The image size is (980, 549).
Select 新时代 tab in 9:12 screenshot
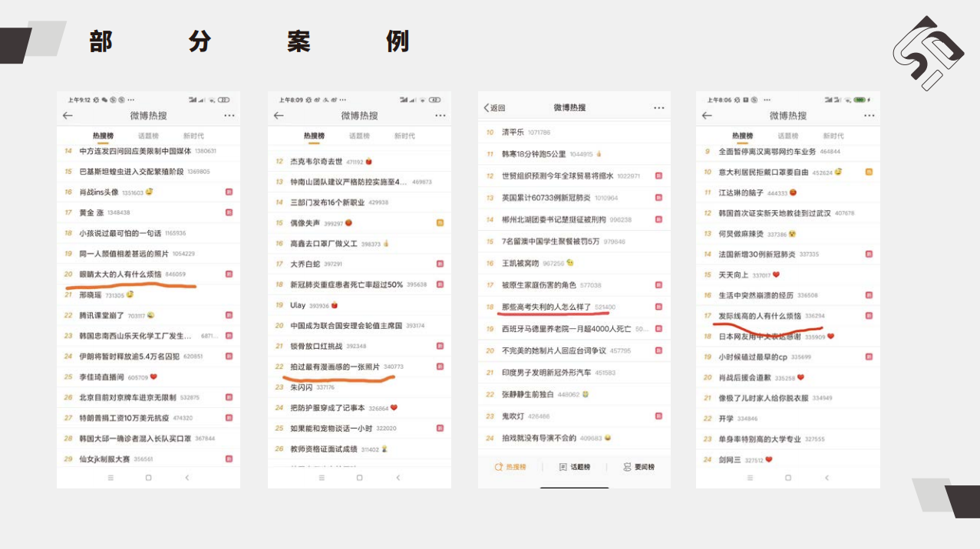coord(193,136)
